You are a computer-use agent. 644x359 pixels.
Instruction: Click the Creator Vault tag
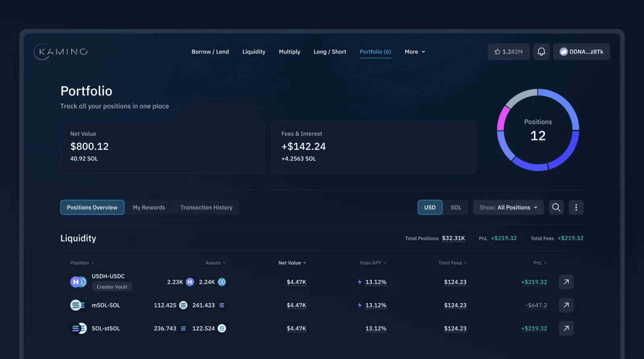(x=112, y=287)
